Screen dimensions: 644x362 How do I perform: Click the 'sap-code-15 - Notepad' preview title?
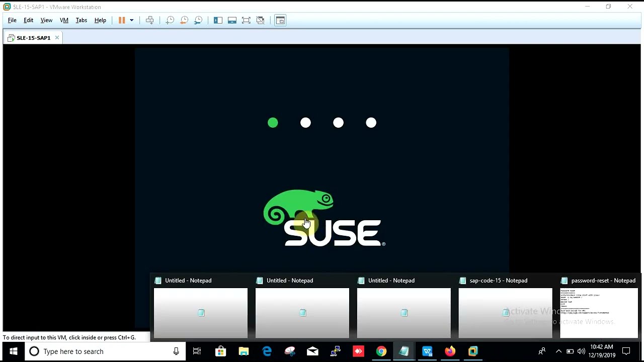click(x=498, y=281)
